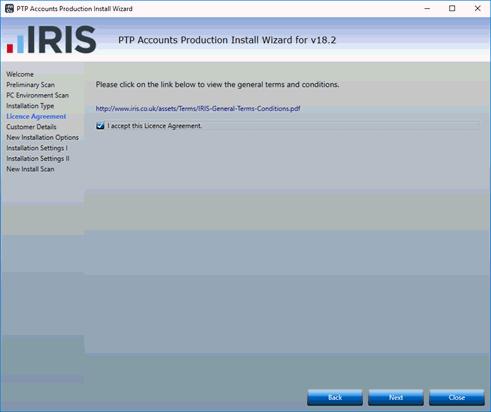
Task: Open the IRIS General Terms Conditions PDF link
Action: click(198, 109)
